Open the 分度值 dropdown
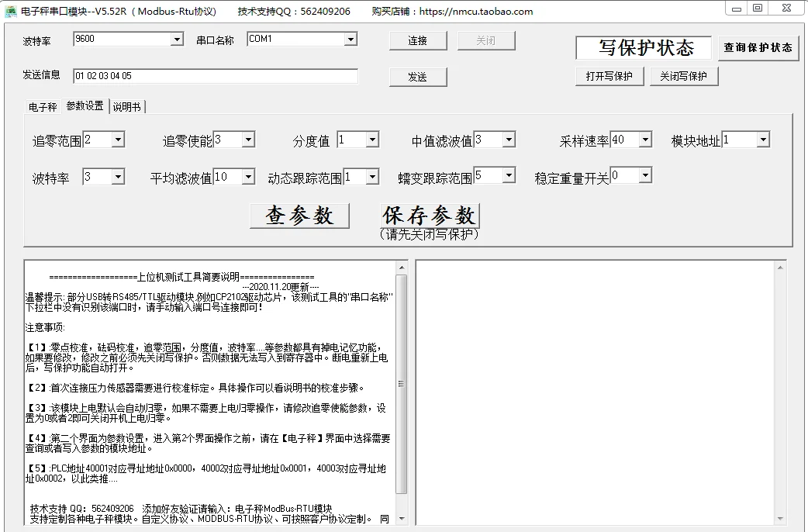This screenshot has width=808, height=532. coord(372,140)
